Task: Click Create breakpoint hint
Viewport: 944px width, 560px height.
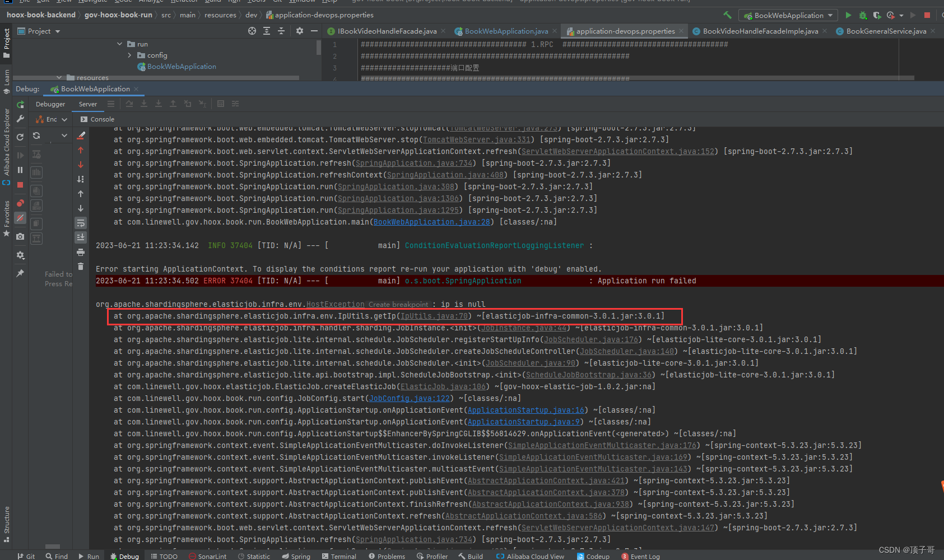Action: pos(398,305)
